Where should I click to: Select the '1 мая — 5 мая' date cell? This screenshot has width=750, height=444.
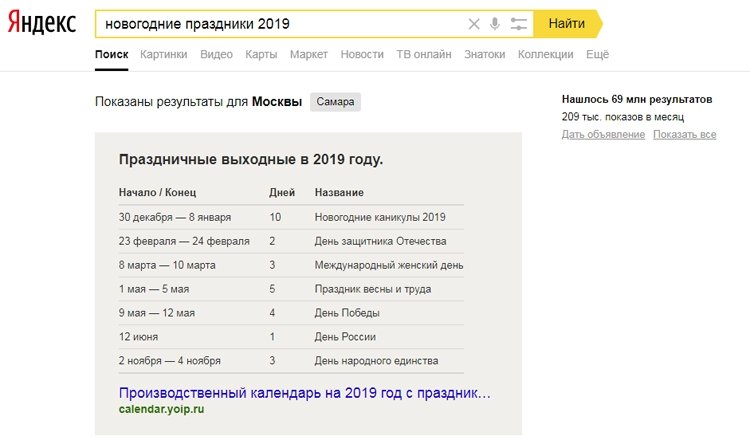point(154,289)
